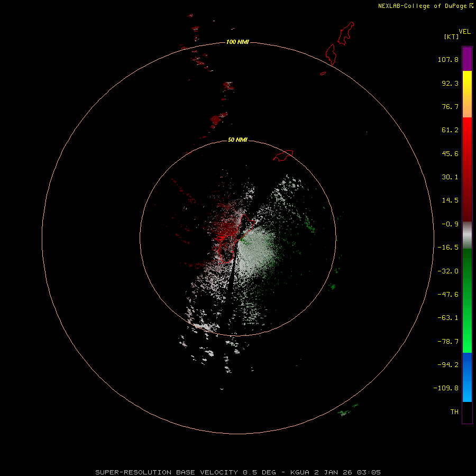Click the 14.5 scale value
The width and height of the screenshot is (476, 476).
(x=450, y=200)
